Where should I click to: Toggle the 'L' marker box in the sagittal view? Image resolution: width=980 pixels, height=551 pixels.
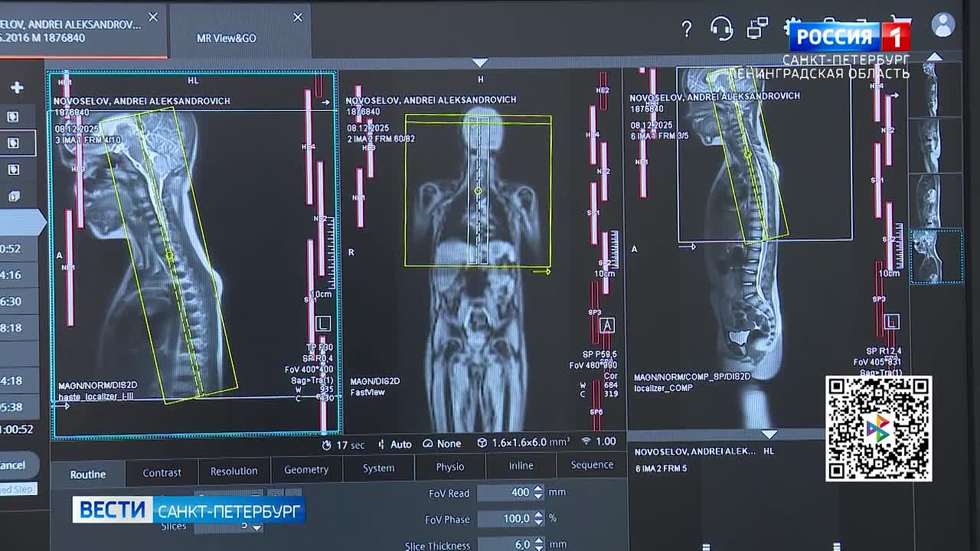click(323, 324)
